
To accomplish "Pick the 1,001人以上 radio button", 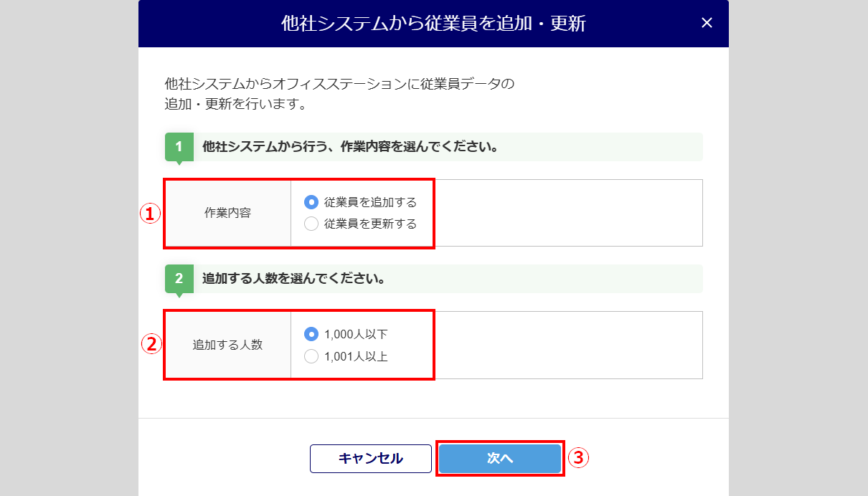I will click(311, 356).
